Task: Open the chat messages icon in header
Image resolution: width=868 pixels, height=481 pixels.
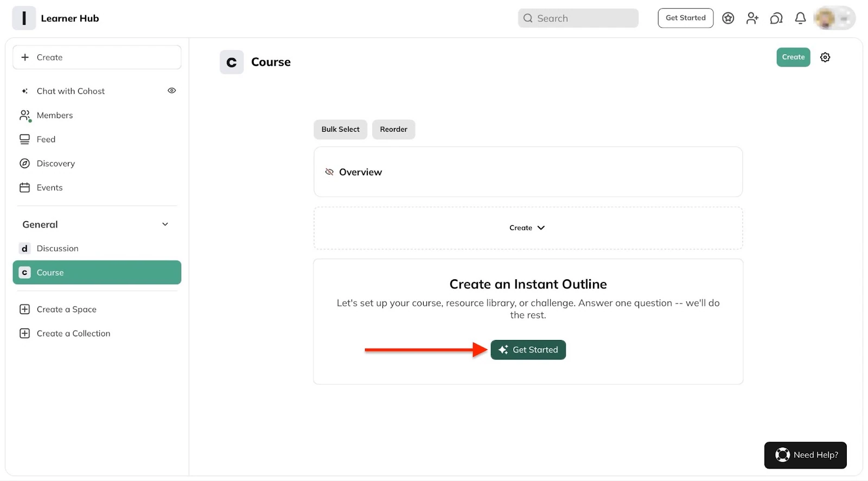Action: 776,18
